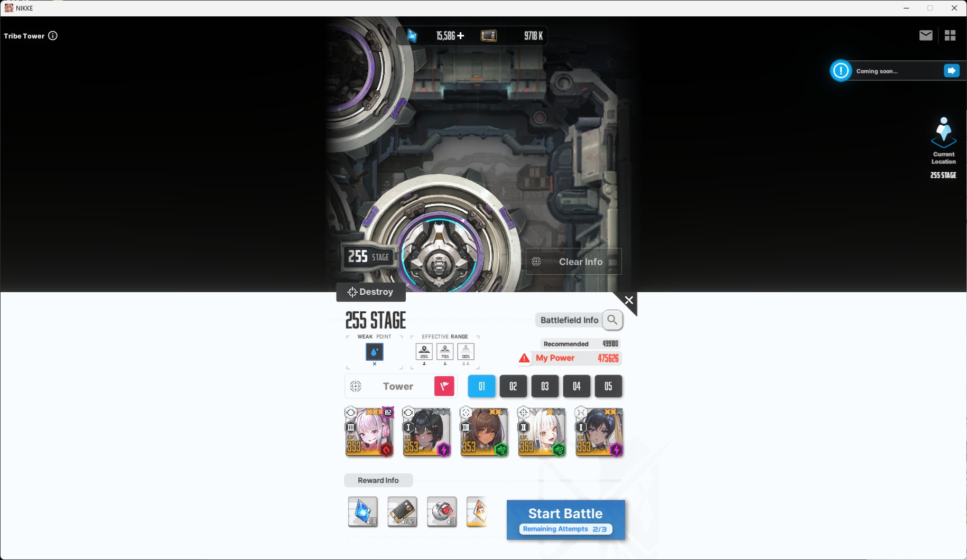The width and height of the screenshot is (967, 560).
Task: Click the blue gem reward x100
Action: point(363,511)
